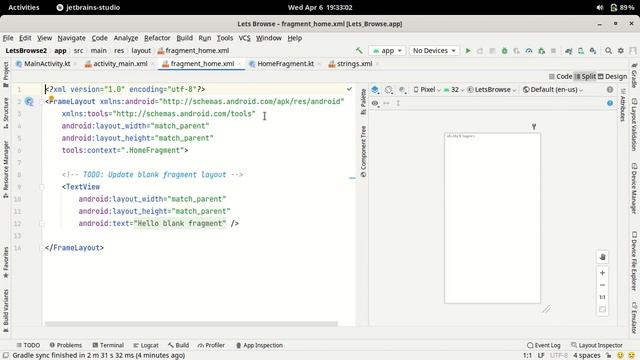Click Activities in the top bar

click(24, 7)
